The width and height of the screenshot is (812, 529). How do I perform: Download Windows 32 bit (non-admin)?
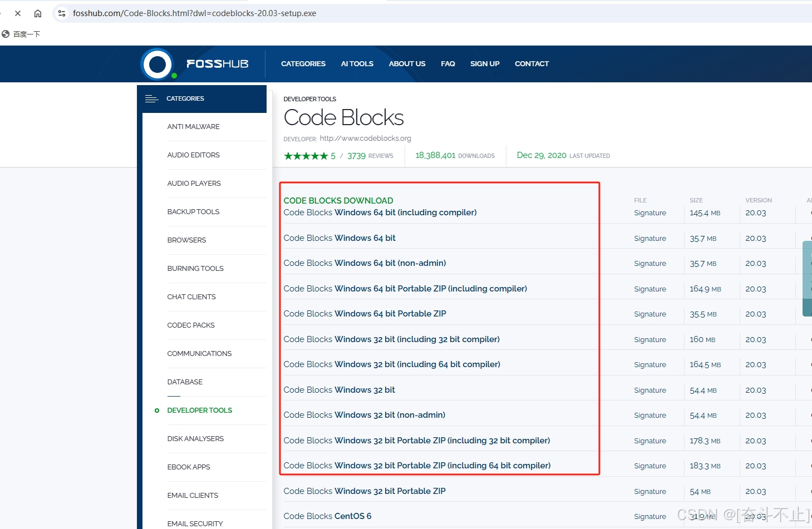click(364, 415)
